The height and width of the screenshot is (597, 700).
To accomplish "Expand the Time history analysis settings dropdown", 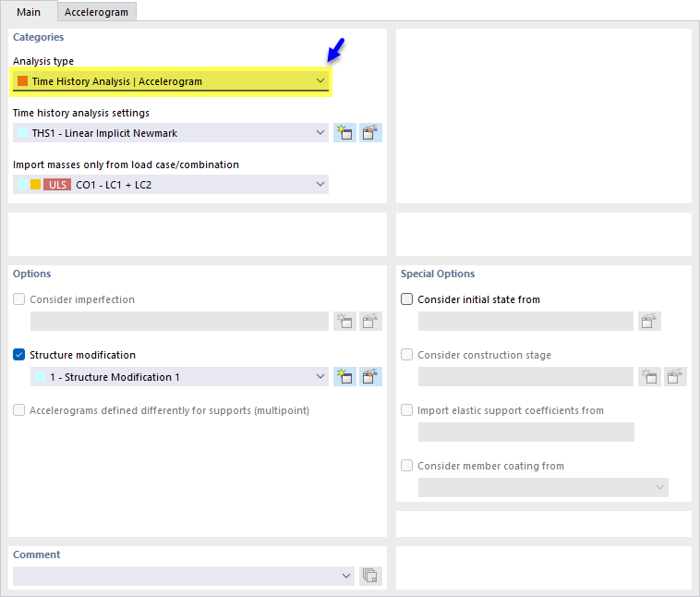I will point(171,133).
